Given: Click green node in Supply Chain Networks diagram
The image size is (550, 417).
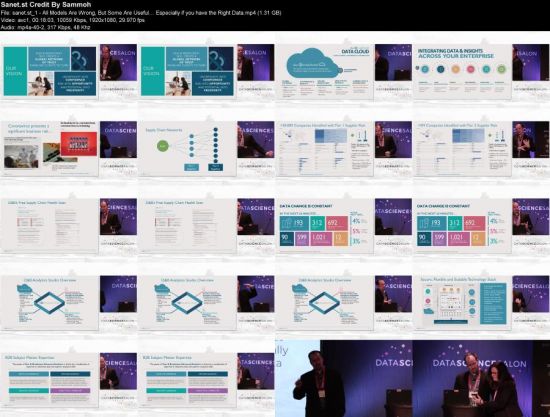Looking at the screenshot, I should (162, 145).
